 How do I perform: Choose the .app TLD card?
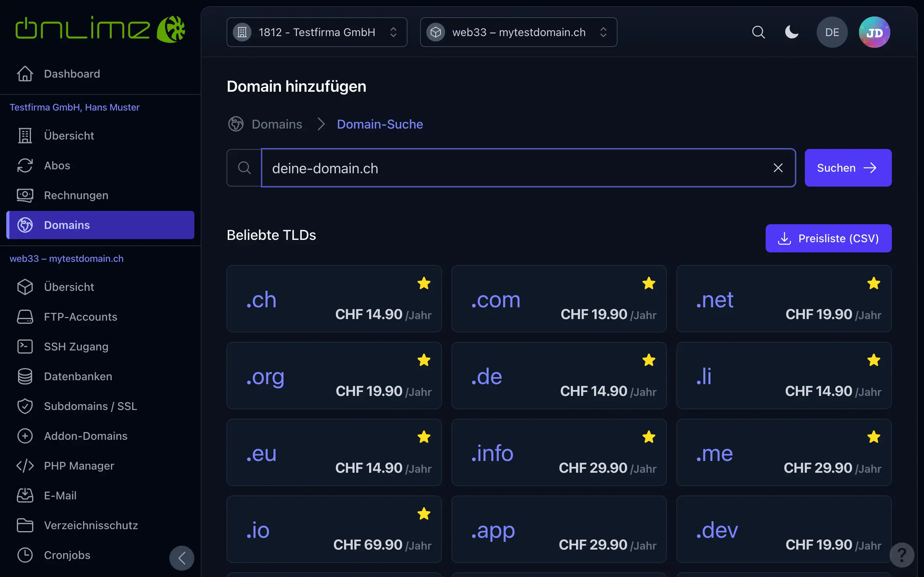[559, 529]
